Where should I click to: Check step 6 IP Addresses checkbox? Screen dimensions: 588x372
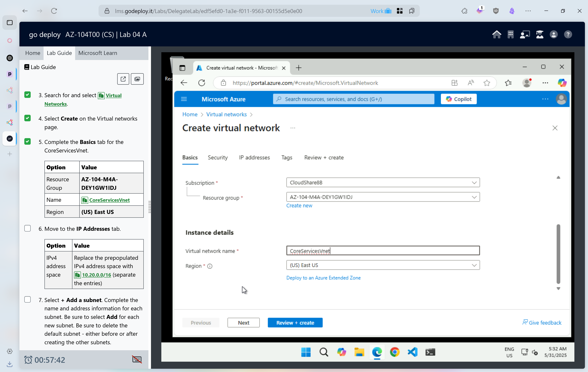28,228
